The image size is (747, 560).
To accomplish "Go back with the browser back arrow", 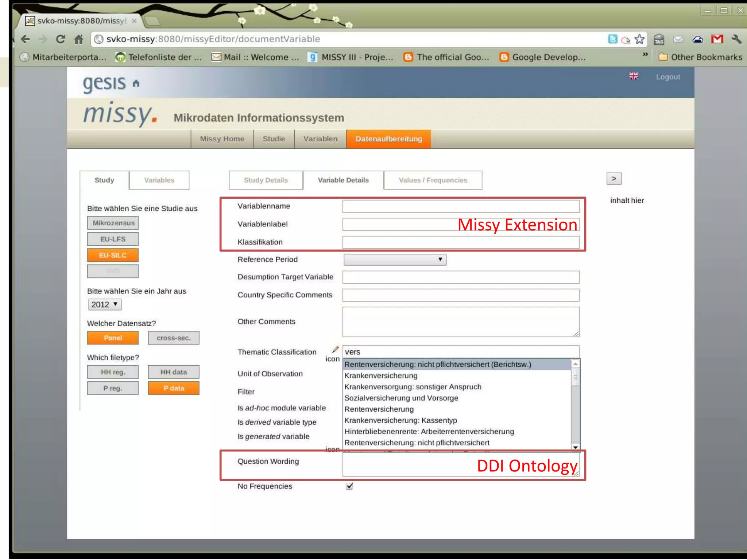I will (x=25, y=39).
